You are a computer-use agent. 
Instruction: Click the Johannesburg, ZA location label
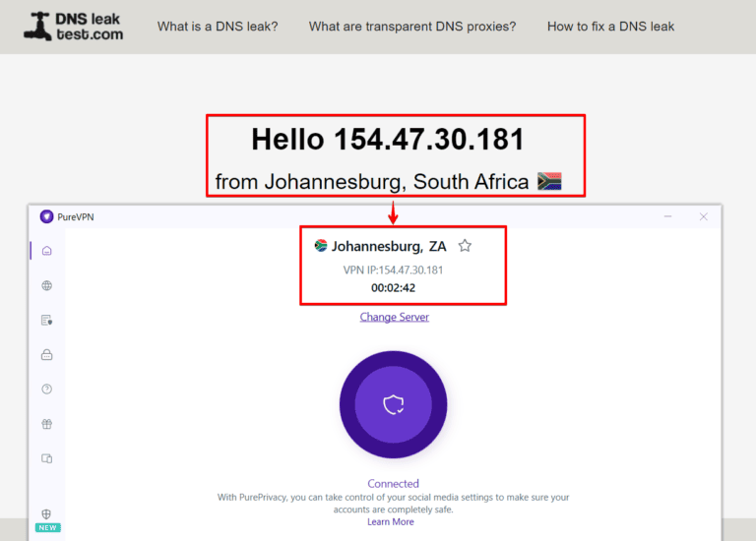(x=388, y=246)
